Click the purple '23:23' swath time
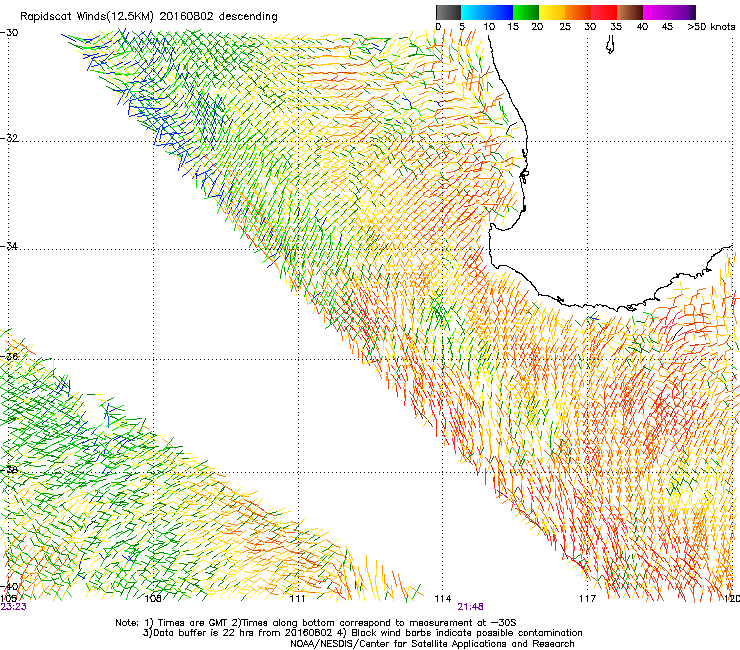The image size is (740, 650). [13, 607]
